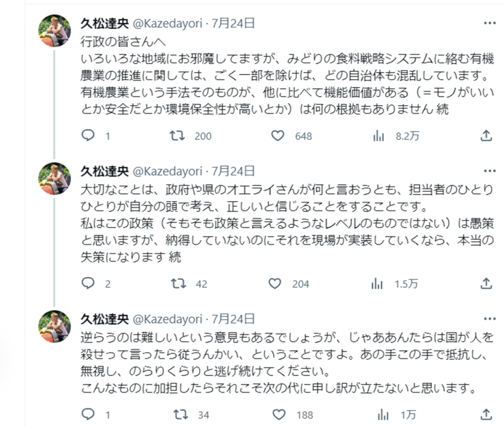Open more options menu on first tweet
The width and height of the screenshot is (504, 426).
point(490,24)
